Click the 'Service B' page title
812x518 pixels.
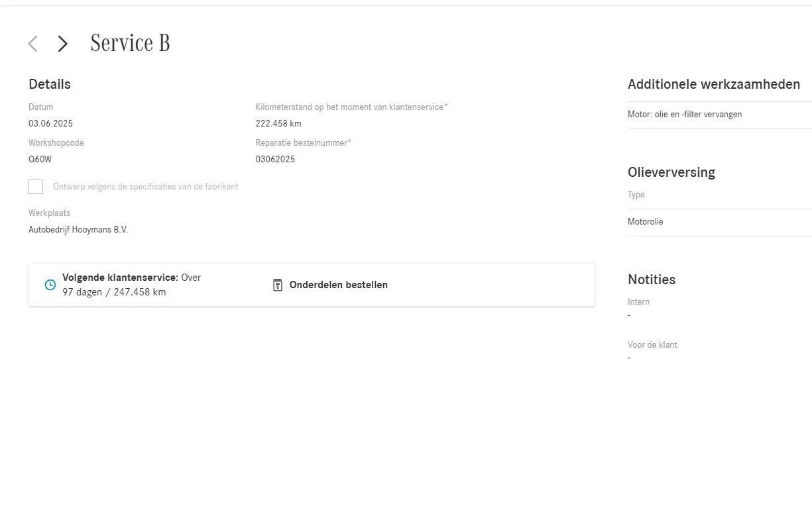point(130,42)
